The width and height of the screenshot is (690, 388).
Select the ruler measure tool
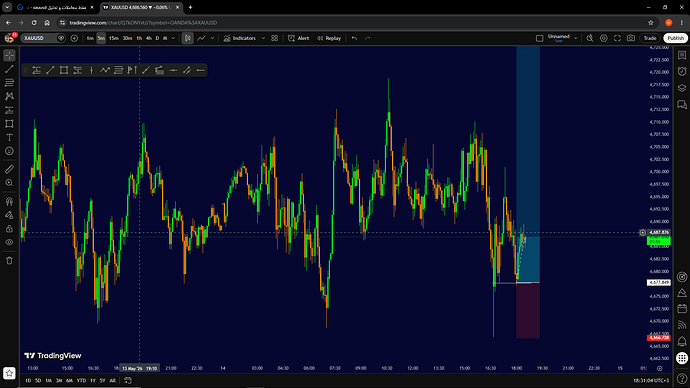[x=9, y=169]
